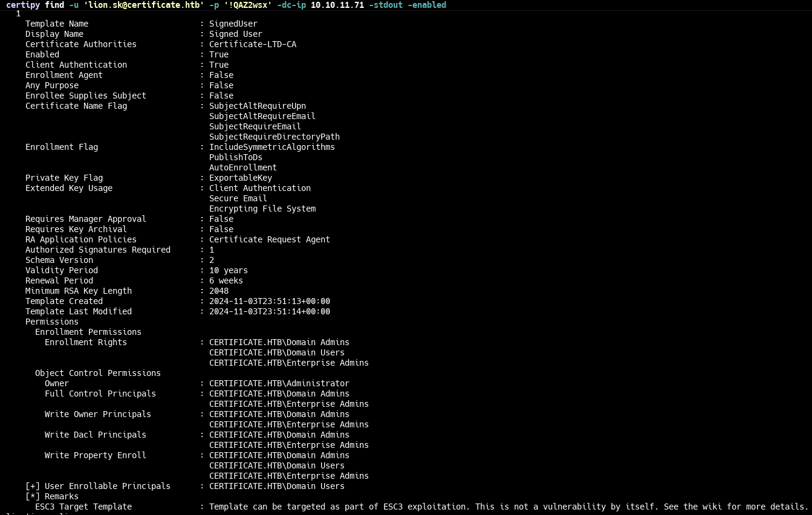Click the IP address 10.10.11.71

tap(337, 5)
